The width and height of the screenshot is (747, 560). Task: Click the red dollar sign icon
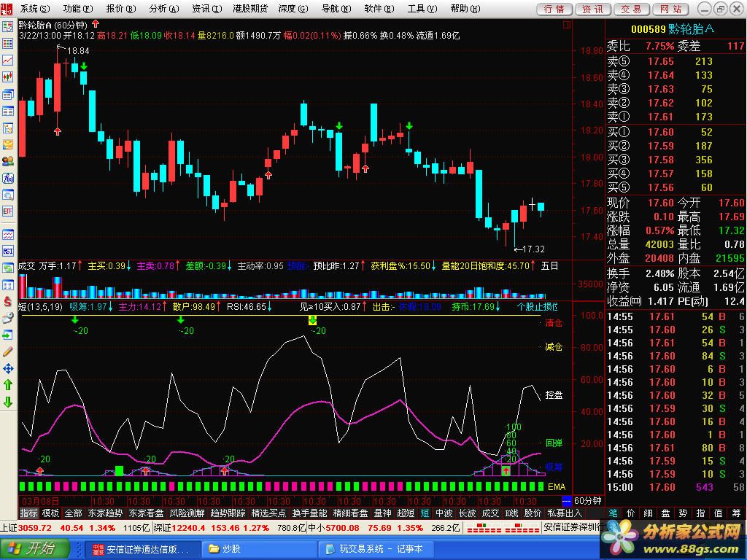point(7,301)
